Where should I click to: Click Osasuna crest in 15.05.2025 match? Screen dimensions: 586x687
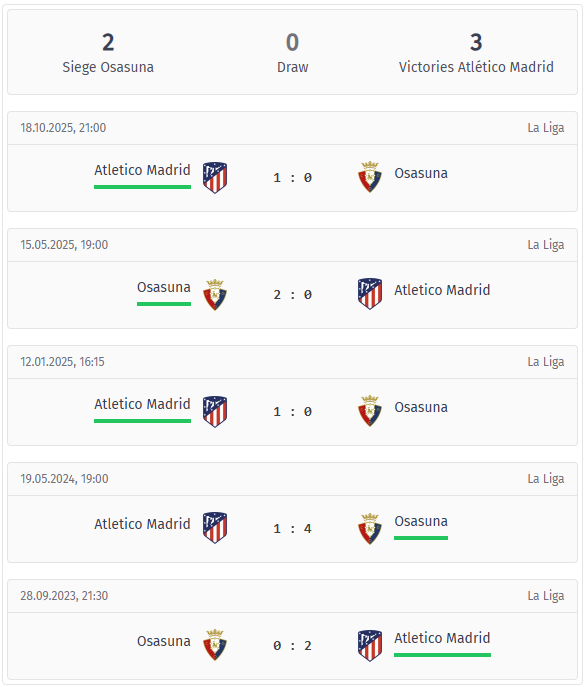click(x=215, y=294)
